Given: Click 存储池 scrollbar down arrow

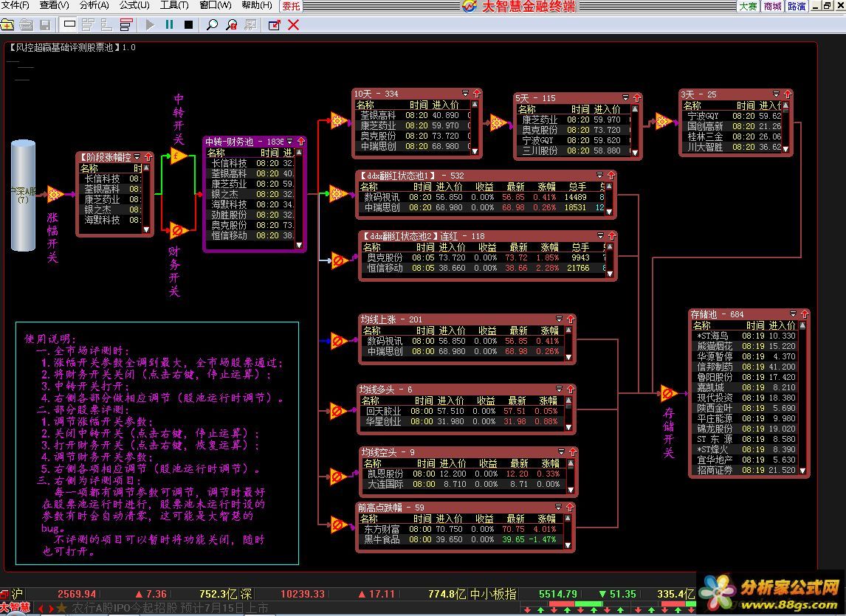Looking at the screenshot, I should [802, 471].
